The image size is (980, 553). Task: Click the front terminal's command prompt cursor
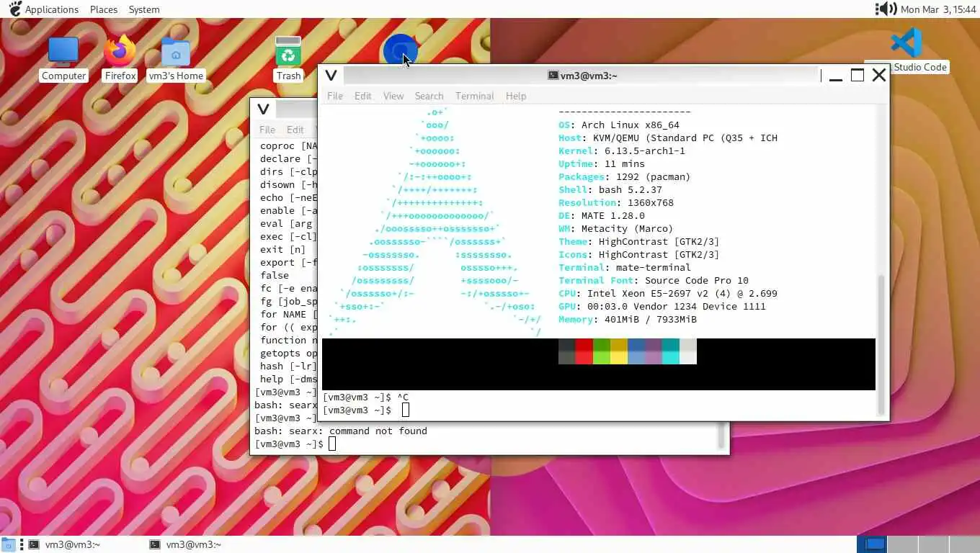point(406,410)
